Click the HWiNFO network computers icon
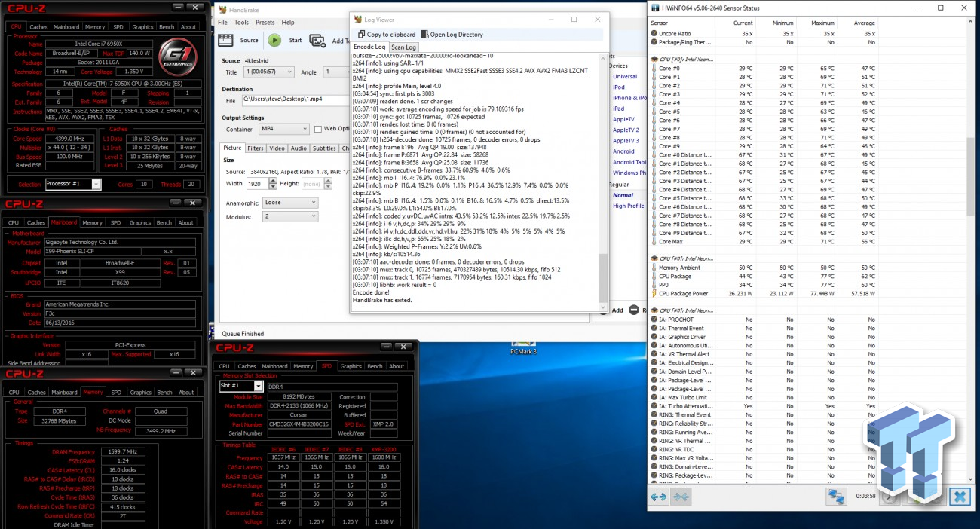The image size is (980, 529). coord(835,497)
